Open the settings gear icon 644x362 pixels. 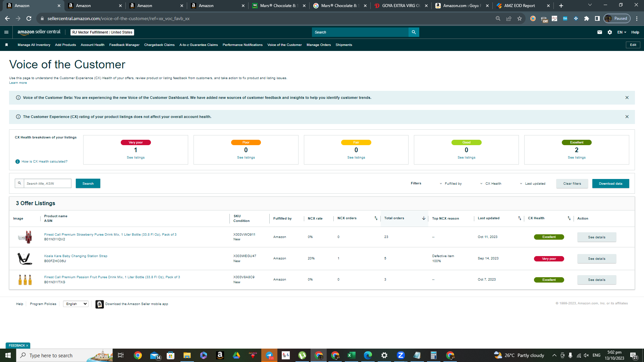click(x=610, y=32)
